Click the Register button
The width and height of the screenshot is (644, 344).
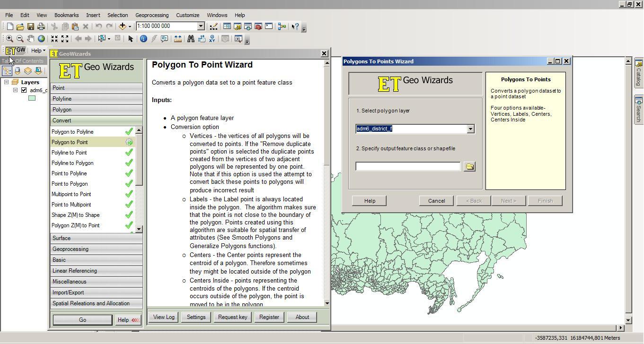pos(269,317)
